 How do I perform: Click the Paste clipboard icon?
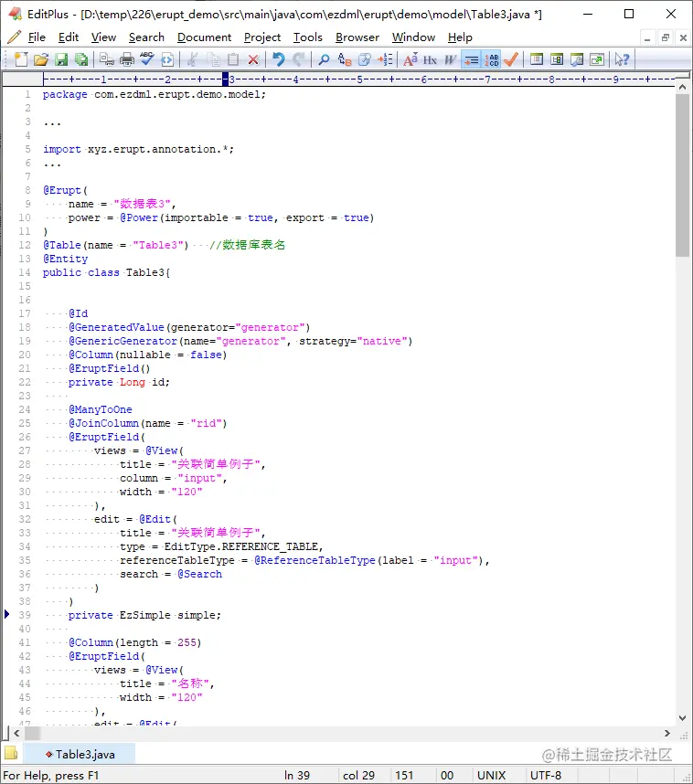[x=233, y=59]
